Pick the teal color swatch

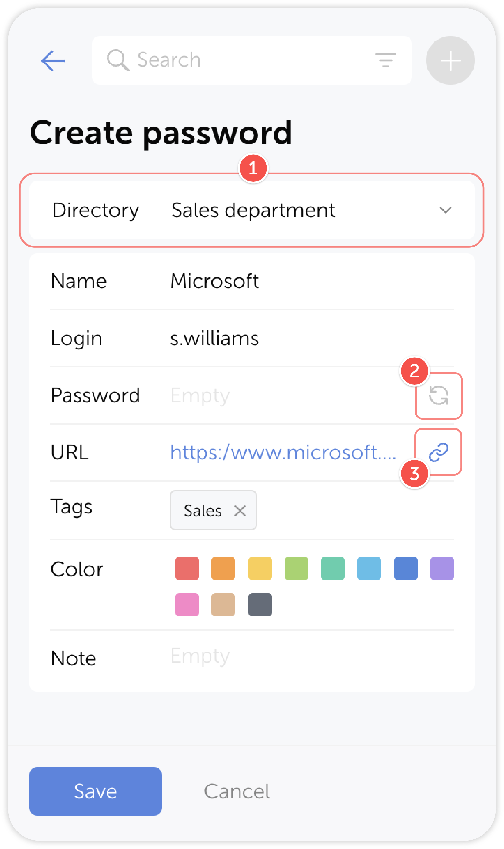[x=332, y=569]
